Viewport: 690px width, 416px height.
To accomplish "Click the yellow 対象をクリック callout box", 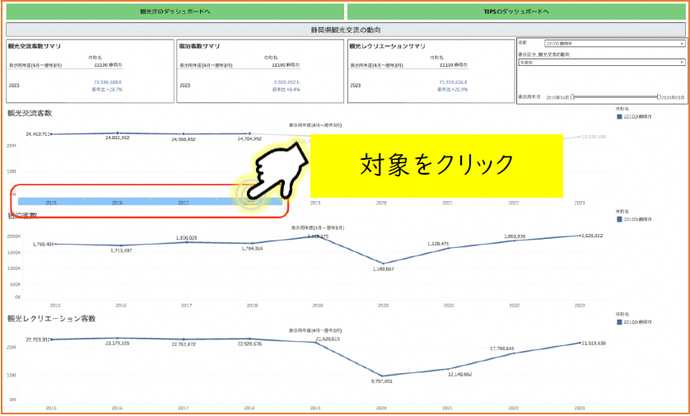I will click(x=436, y=163).
